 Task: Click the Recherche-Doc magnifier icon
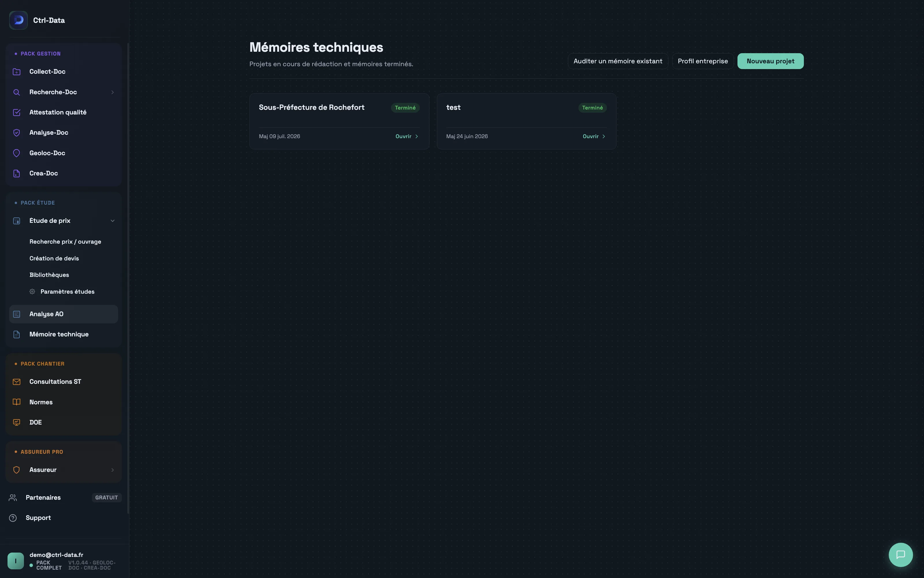(16, 92)
